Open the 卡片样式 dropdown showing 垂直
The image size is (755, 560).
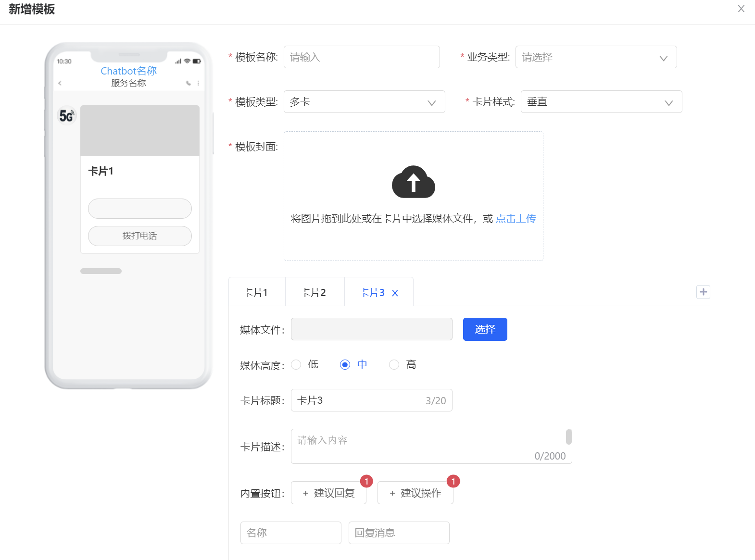[601, 102]
